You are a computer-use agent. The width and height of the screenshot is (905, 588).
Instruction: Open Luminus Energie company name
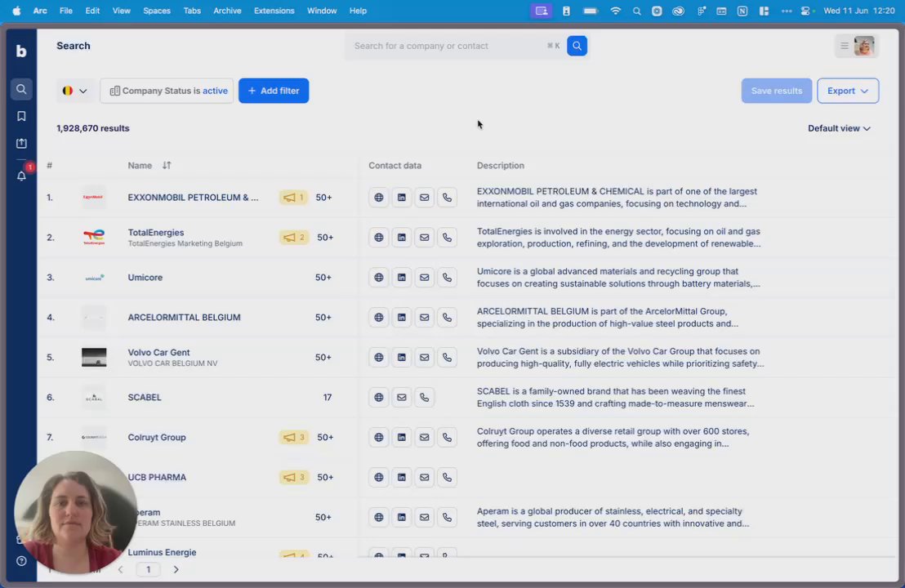162,552
